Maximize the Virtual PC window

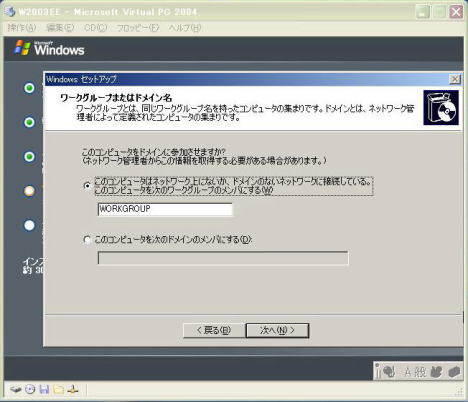pos(439,12)
